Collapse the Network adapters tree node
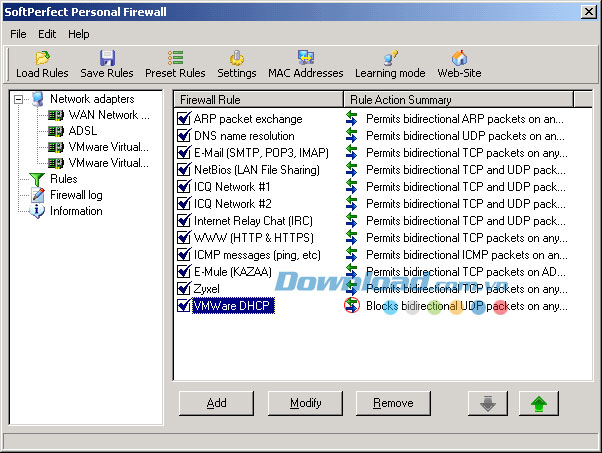Viewport: 602px width, 453px height. click(18, 99)
